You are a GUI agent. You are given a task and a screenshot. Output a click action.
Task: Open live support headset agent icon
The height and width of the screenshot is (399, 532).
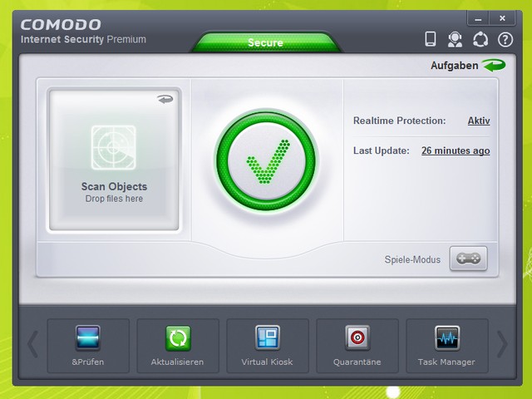[455, 39]
